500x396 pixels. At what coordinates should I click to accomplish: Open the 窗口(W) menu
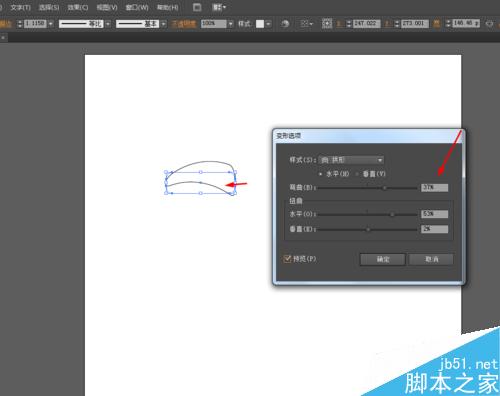coord(137,7)
